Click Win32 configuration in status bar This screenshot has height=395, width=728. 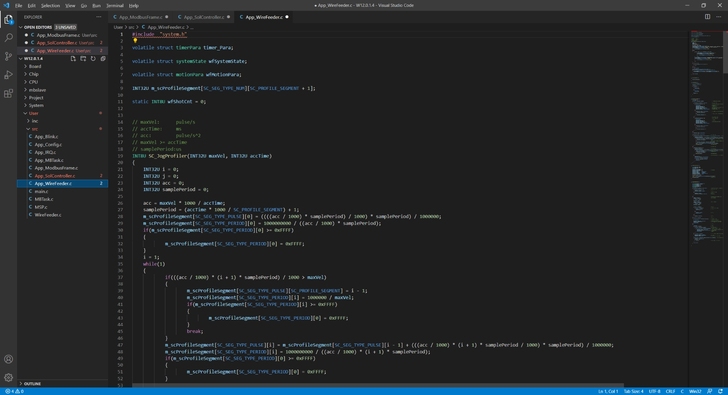point(695,391)
